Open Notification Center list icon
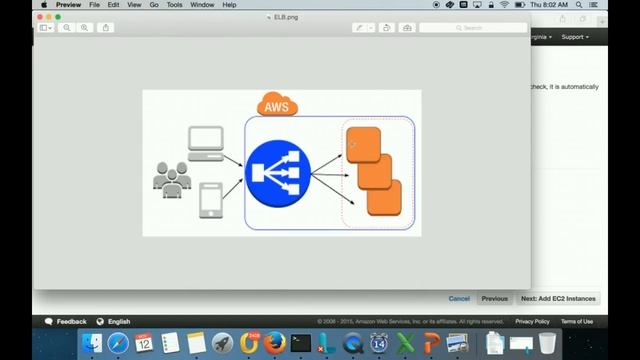 pyautogui.click(x=593, y=5)
